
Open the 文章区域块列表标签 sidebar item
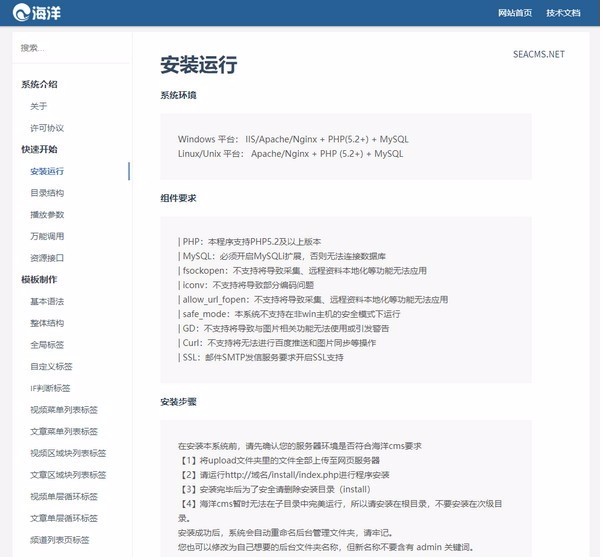tap(68, 475)
